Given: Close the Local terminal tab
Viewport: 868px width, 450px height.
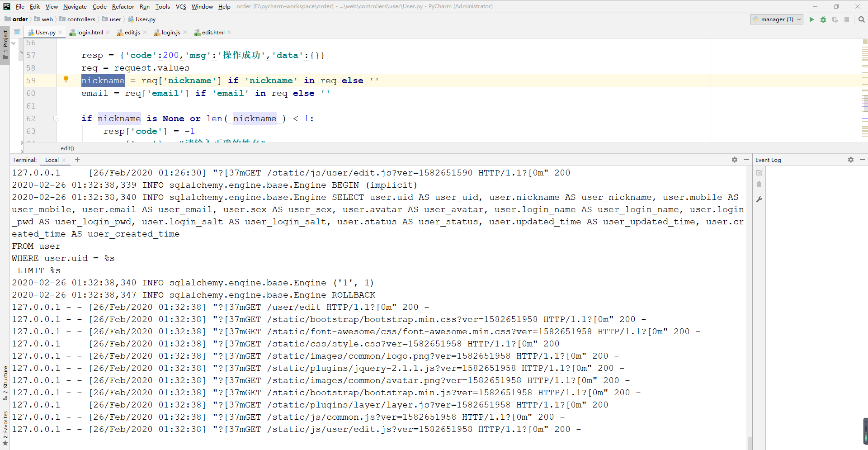Looking at the screenshot, I should click(x=64, y=160).
